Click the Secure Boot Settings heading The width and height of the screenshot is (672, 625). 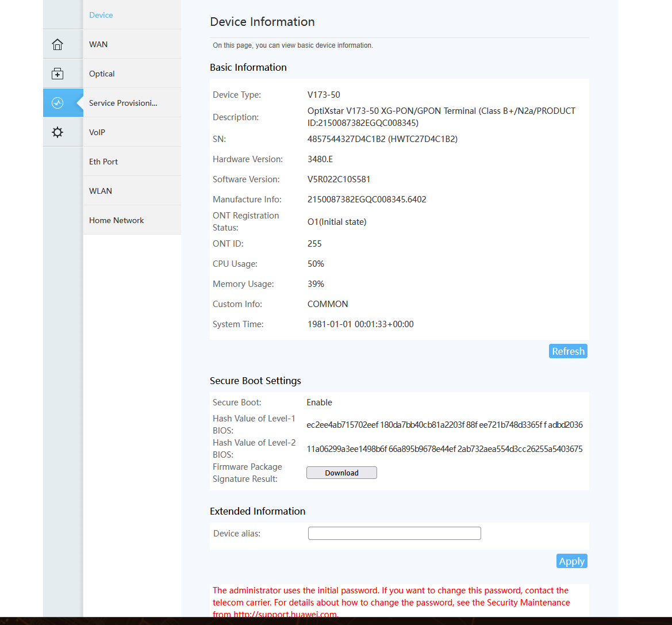click(255, 381)
